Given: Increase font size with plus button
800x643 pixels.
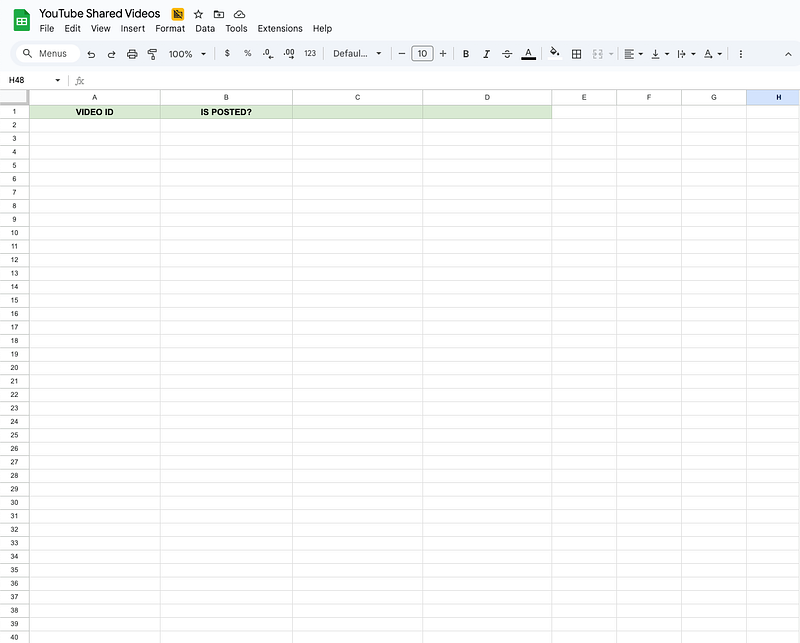Looking at the screenshot, I should tap(443, 54).
